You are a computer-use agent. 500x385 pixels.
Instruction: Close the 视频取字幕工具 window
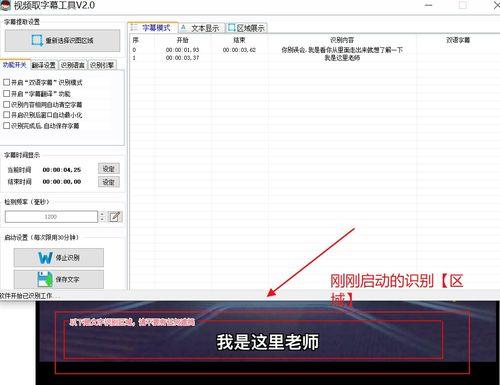[x=496, y=5]
